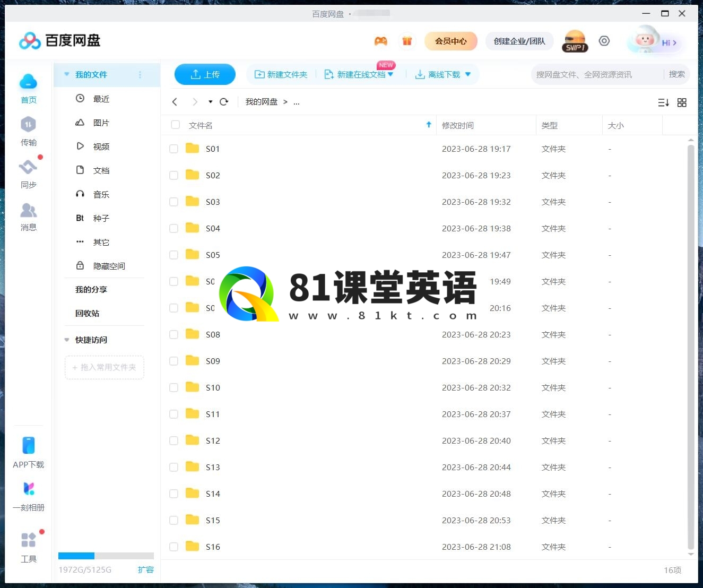Image resolution: width=703 pixels, height=588 pixels.
Task: Click the 上传 upload button
Action: [x=205, y=74]
